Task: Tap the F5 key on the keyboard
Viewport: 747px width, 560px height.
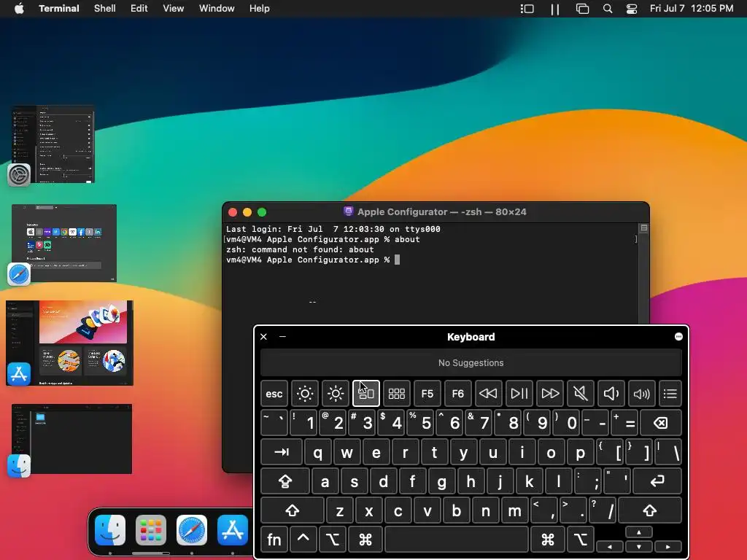Action: (427, 394)
